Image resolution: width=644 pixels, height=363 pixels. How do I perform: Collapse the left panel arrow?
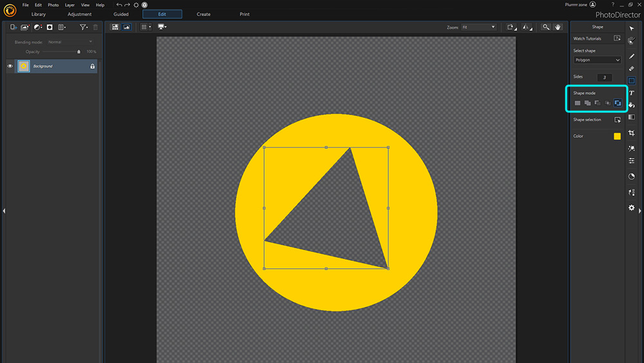point(4,211)
